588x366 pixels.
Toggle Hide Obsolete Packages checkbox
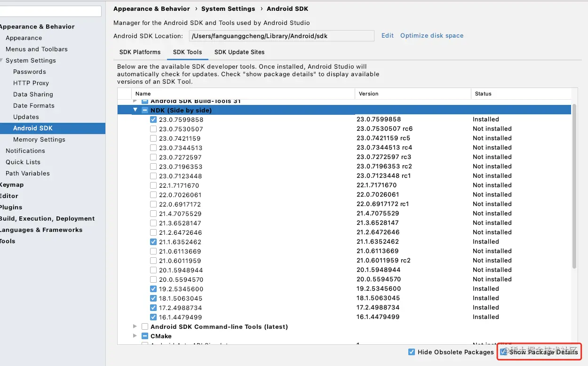(x=412, y=352)
